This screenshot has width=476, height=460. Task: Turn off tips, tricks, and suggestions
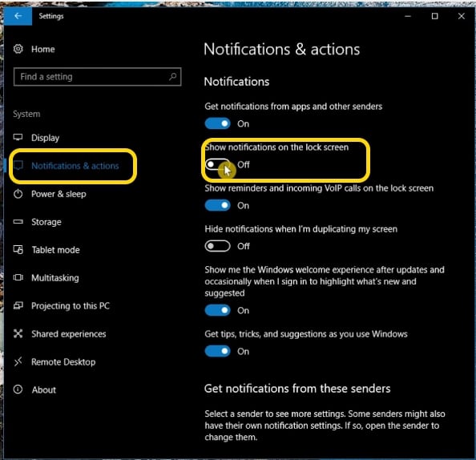tap(218, 351)
